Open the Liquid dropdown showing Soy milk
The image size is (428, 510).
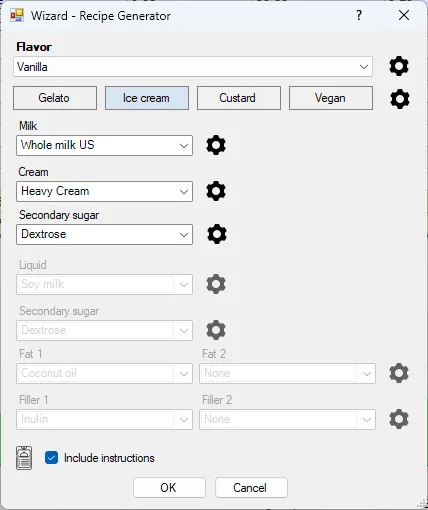104,284
